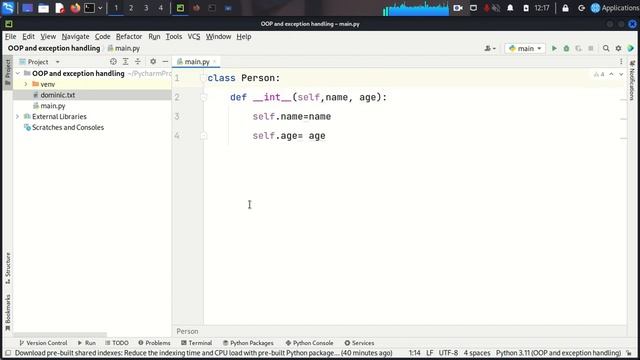Click the Person breadcrumb in the editor
The width and height of the screenshot is (640, 360).
tap(187, 331)
